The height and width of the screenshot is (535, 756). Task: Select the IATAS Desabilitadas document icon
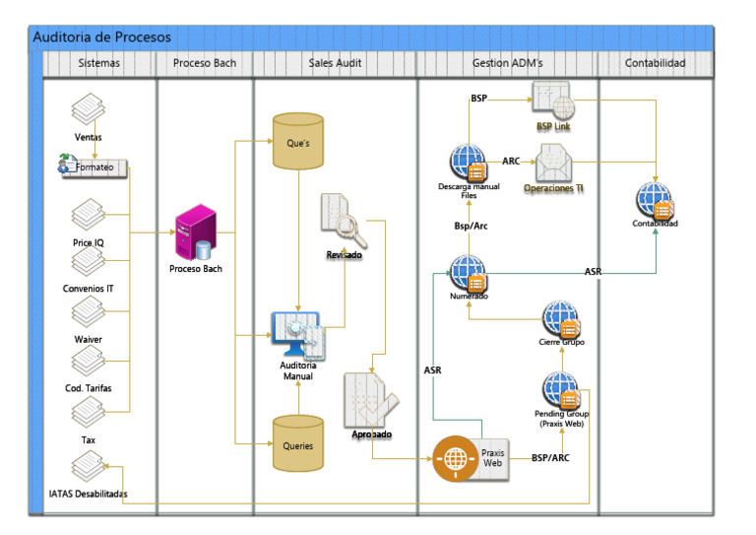(x=89, y=466)
